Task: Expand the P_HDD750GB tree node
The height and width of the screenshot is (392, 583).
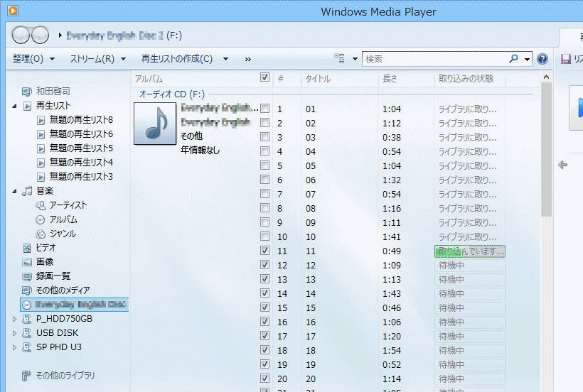Action: point(14,319)
